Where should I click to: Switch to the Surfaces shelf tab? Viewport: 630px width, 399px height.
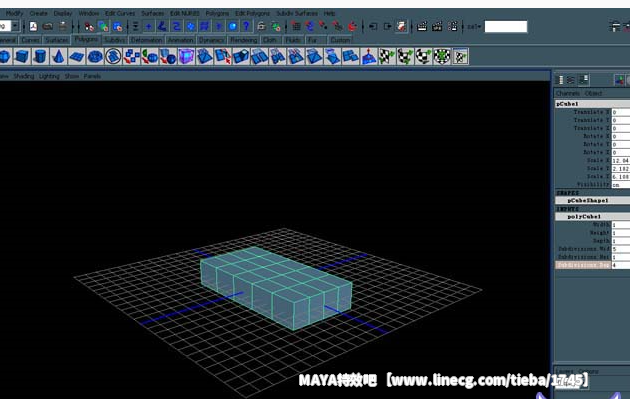point(56,40)
